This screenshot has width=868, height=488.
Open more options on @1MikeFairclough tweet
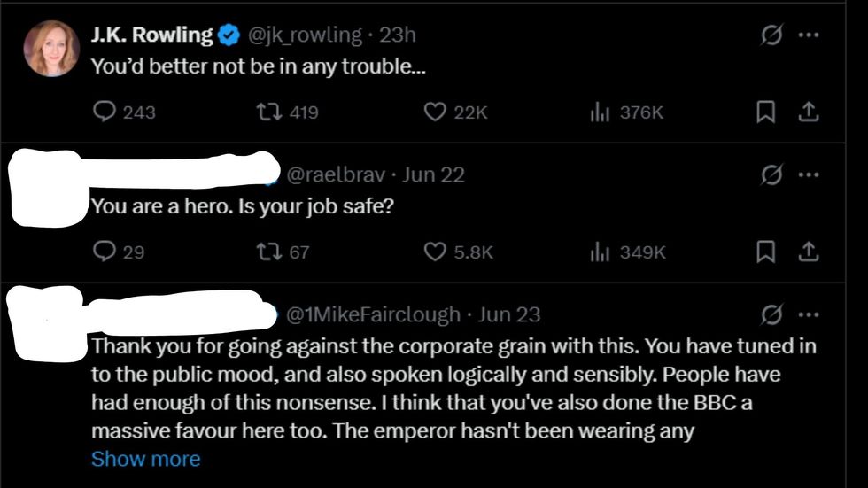coord(808,314)
